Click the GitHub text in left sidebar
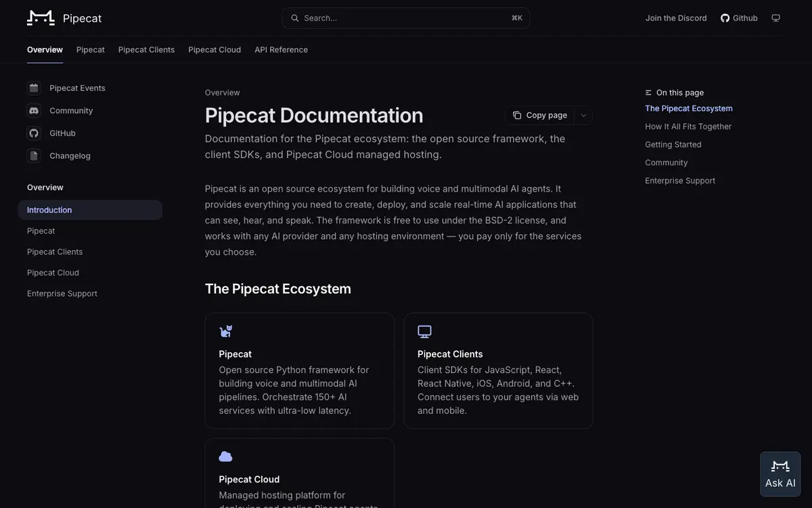 click(62, 133)
